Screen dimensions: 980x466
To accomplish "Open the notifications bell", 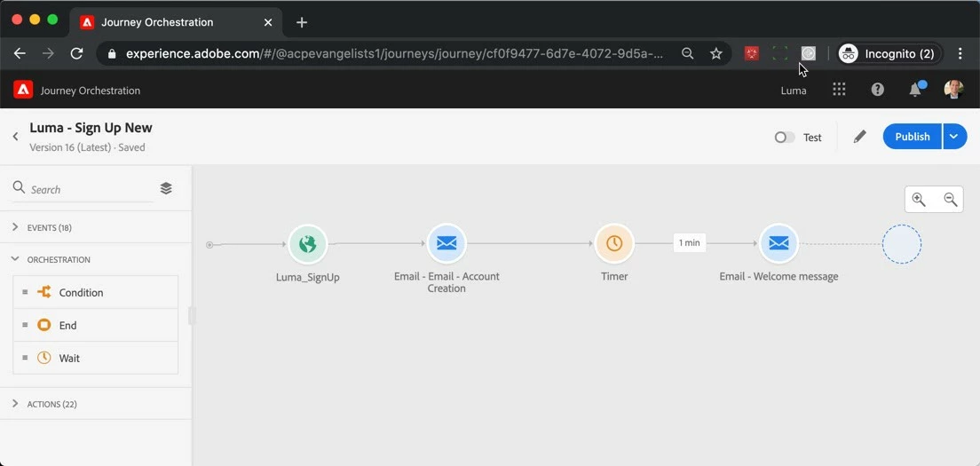I will point(915,90).
